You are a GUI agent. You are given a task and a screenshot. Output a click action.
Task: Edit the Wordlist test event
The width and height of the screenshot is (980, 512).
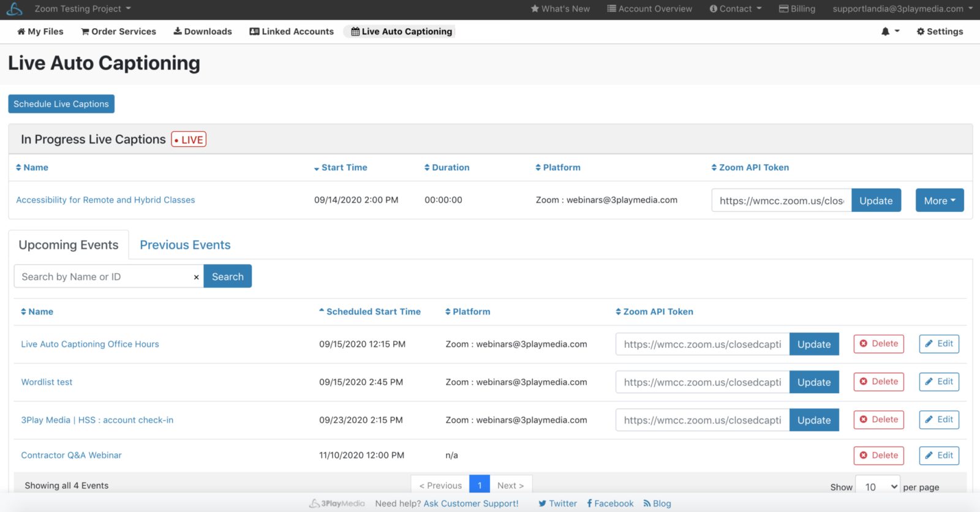(x=939, y=382)
